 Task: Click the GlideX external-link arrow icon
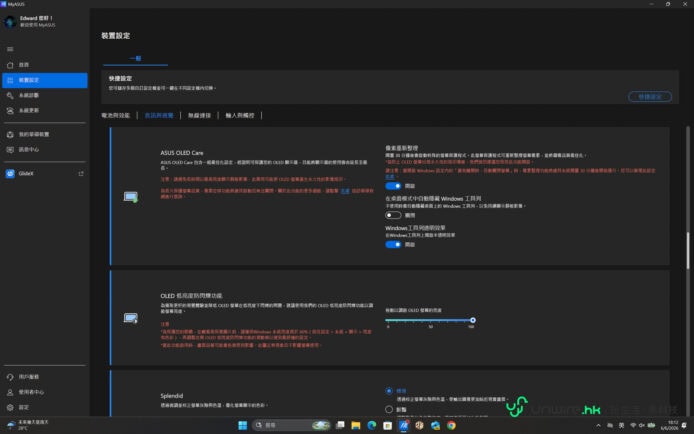[81, 174]
